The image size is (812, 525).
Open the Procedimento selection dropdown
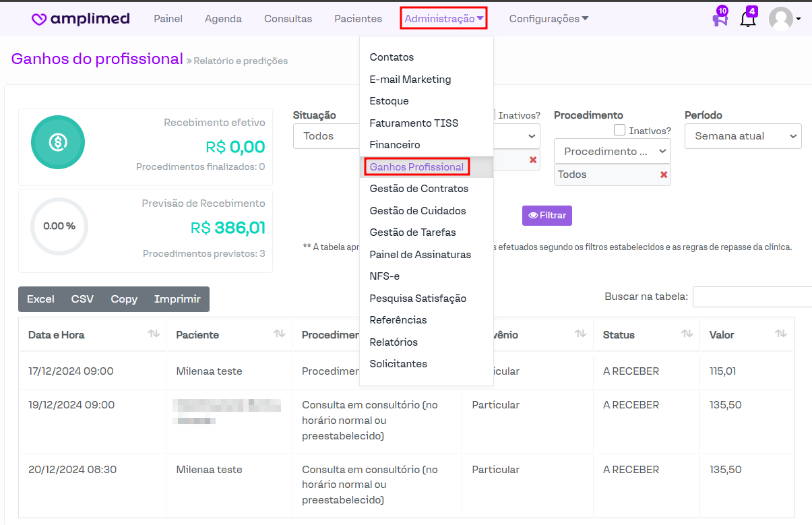(x=612, y=151)
